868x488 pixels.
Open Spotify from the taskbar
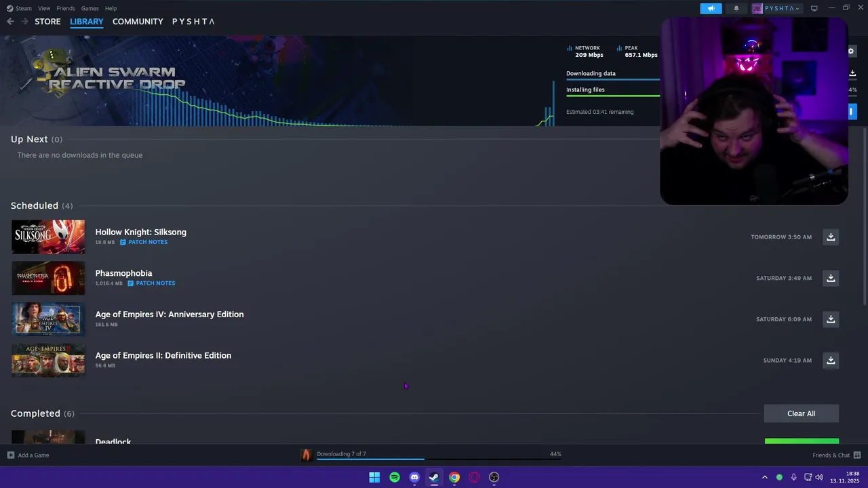395,477
